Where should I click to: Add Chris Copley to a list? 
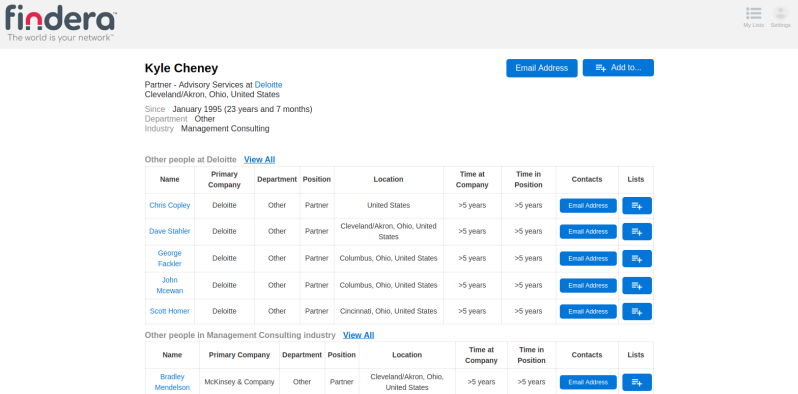point(637,206)
